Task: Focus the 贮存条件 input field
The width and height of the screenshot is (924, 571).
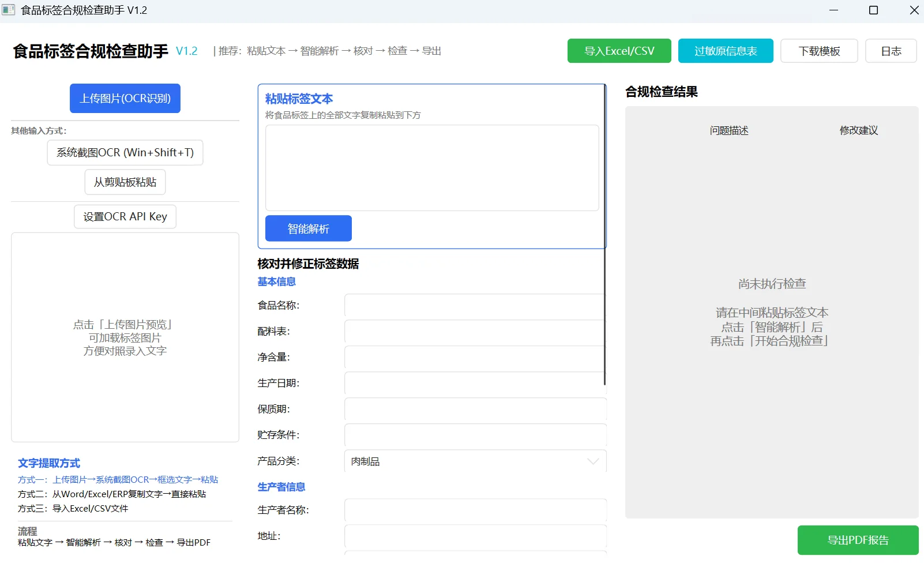Action: 475,435
